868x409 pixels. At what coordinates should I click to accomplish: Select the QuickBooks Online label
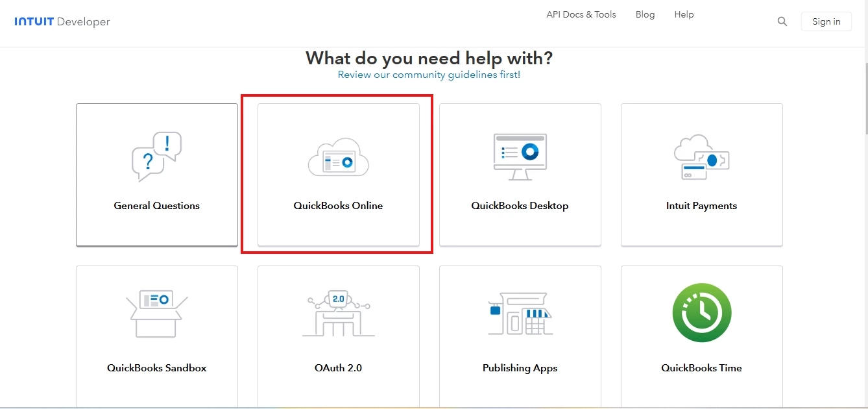click(x=339, y=206)
